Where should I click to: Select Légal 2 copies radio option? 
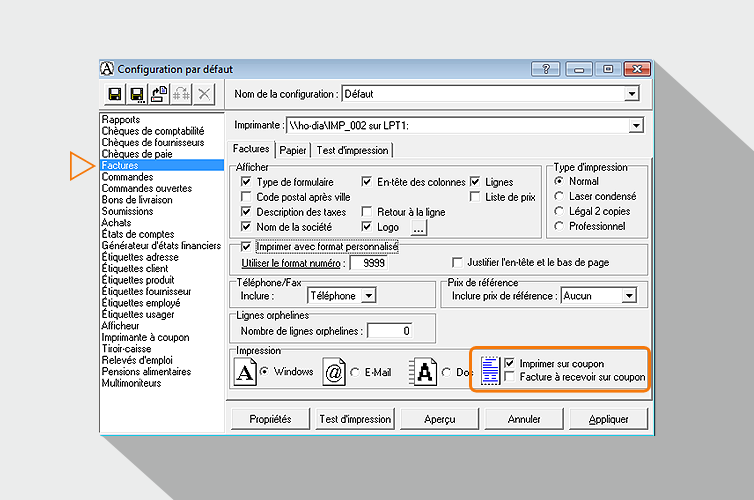click(x=559, y=211)
